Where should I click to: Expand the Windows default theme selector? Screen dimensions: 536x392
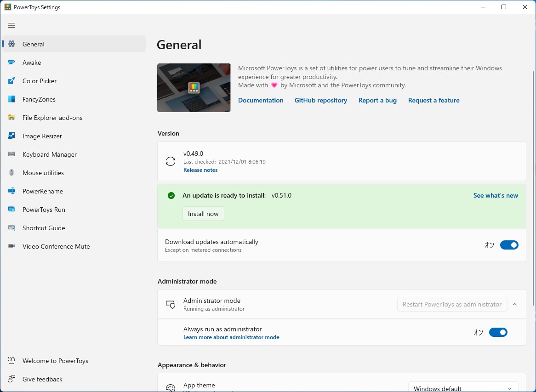(x=462, y=387)
